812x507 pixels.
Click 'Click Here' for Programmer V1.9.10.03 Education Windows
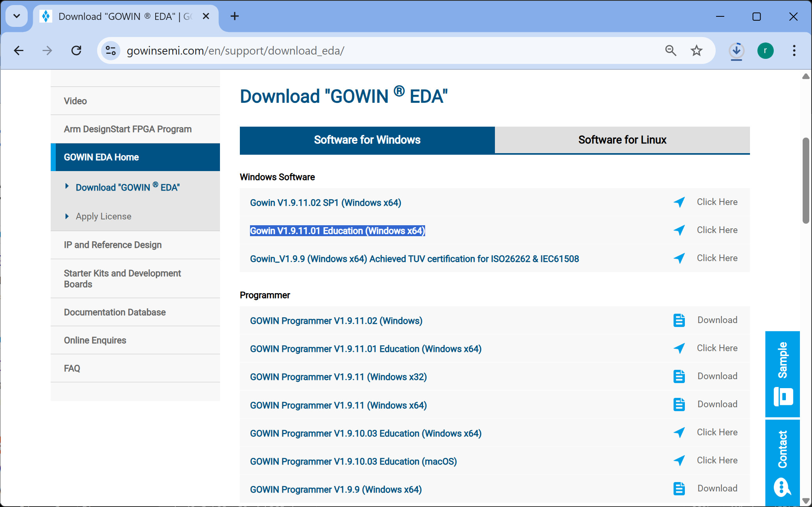[717, 432]
